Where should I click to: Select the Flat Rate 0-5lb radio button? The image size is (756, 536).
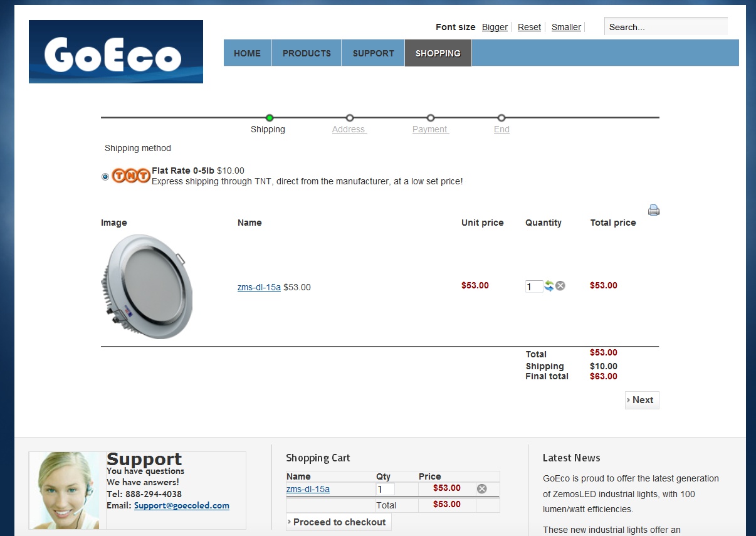[x=105, y=177]
